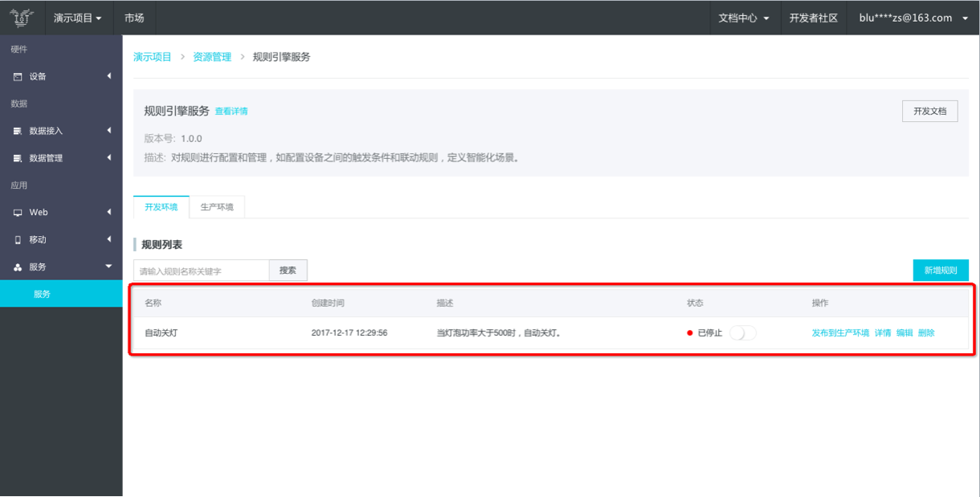Viewport: 980px width, 497px height.
Task: Click the 创建时间 column header
Action: click(x=328, y=303)
